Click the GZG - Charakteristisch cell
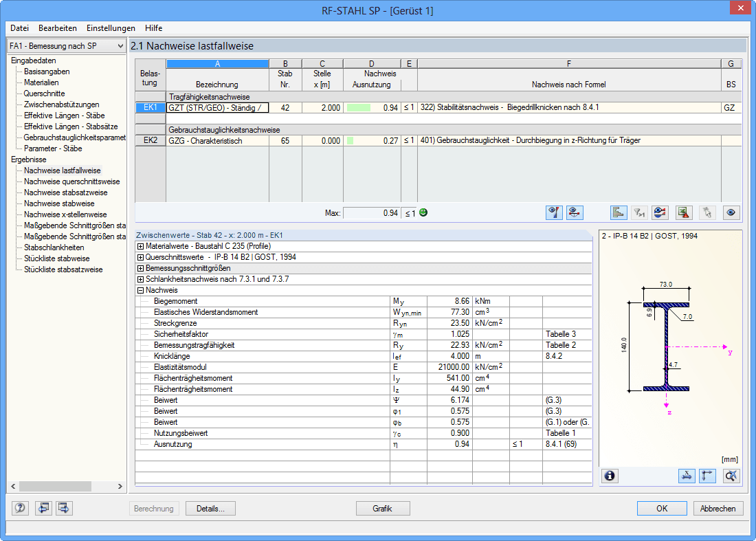The height and width of the screenshot is (541, 756). [x=217, y=141]
